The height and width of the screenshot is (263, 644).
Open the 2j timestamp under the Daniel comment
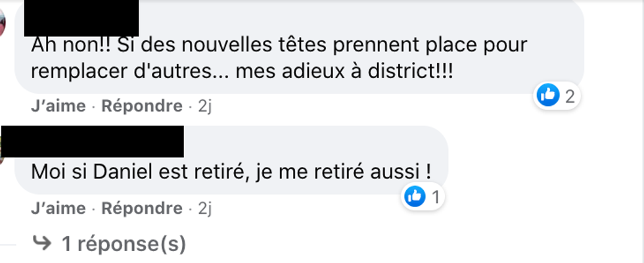click(x=205, y=208)
